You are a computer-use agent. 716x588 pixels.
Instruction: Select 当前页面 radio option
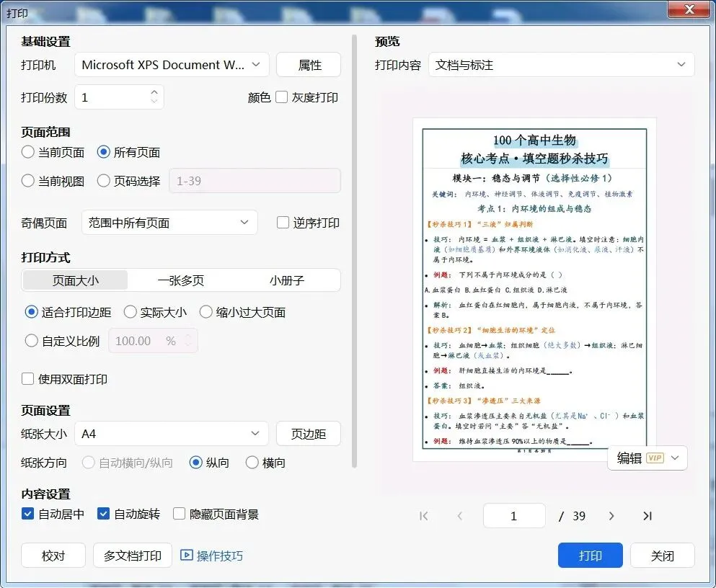tap(28, 152)
